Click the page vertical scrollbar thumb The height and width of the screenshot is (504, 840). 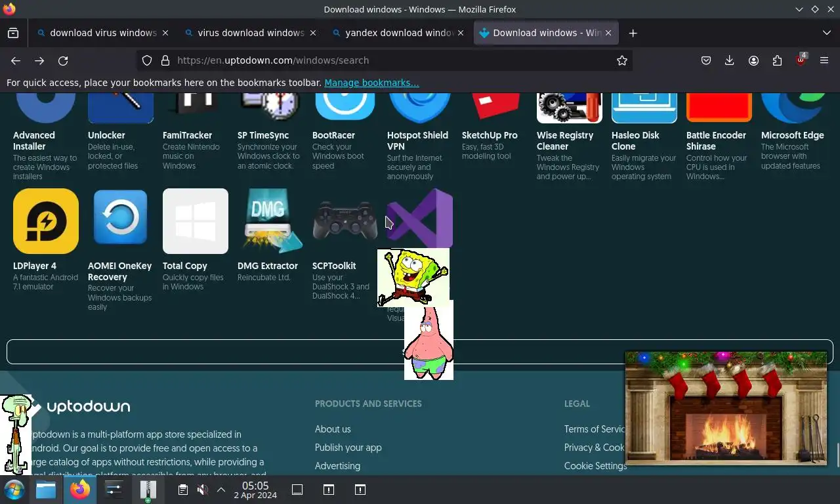(x=837, y=453)
